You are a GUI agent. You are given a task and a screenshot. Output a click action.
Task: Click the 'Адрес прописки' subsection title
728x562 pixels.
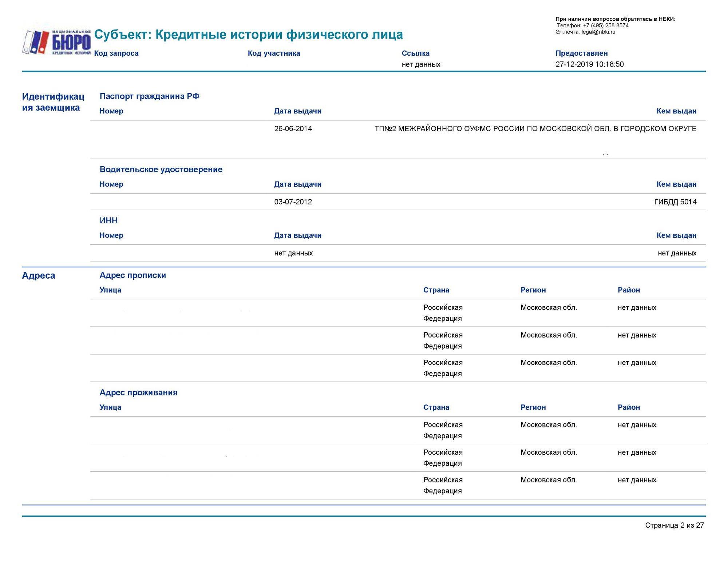click(x=133, y=275)
